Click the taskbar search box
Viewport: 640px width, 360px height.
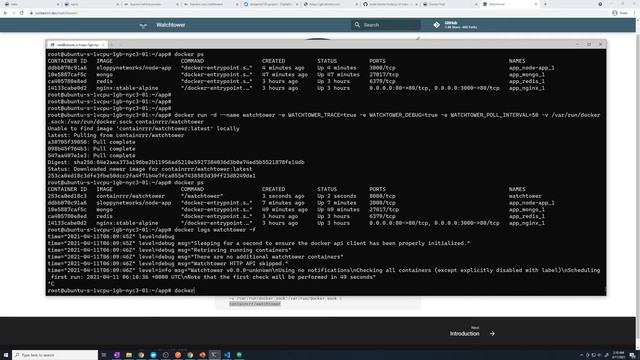(55, 355)
